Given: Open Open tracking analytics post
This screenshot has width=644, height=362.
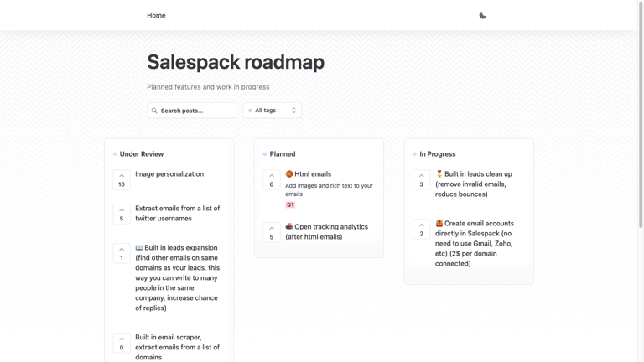Looking at the screenshot, I should pos(326,232).
